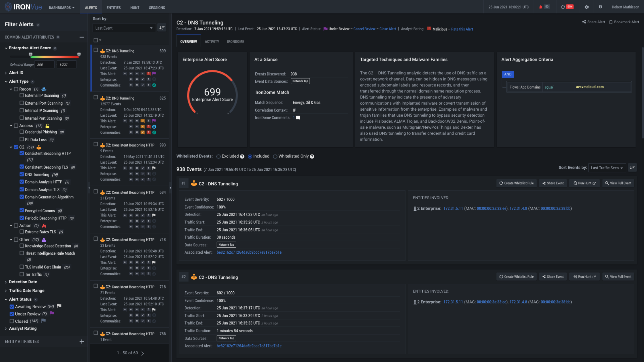Image resolution: width=644 pixels, height=362 pixels.
Task: Open the Last Event sort dropdown
Action: click(x=124, y=28)
